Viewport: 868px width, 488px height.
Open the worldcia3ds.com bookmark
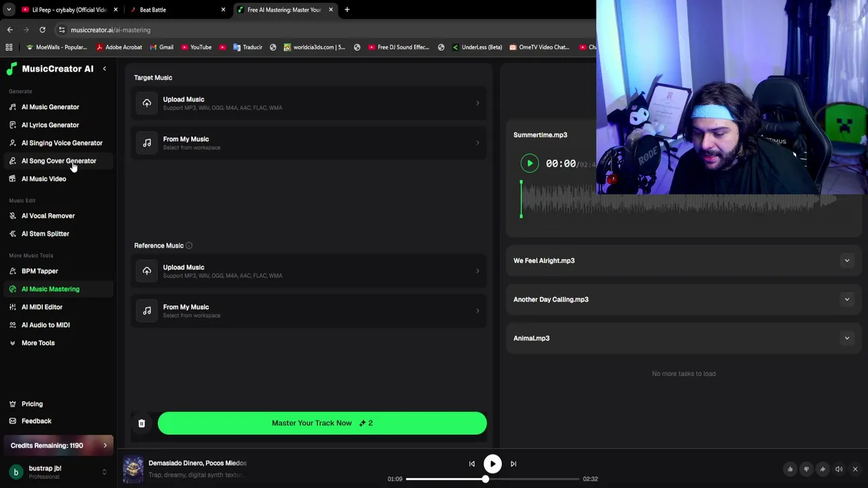(314, 47)
